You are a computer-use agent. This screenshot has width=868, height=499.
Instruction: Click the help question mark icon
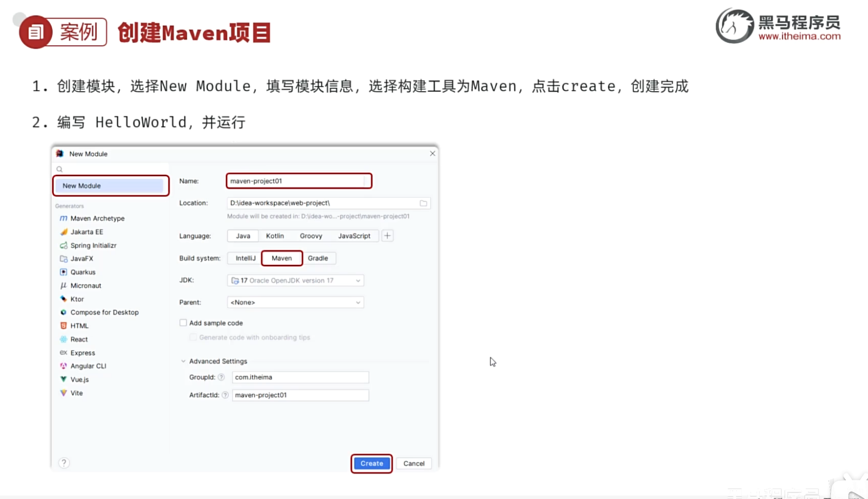[x=64, y=463]
